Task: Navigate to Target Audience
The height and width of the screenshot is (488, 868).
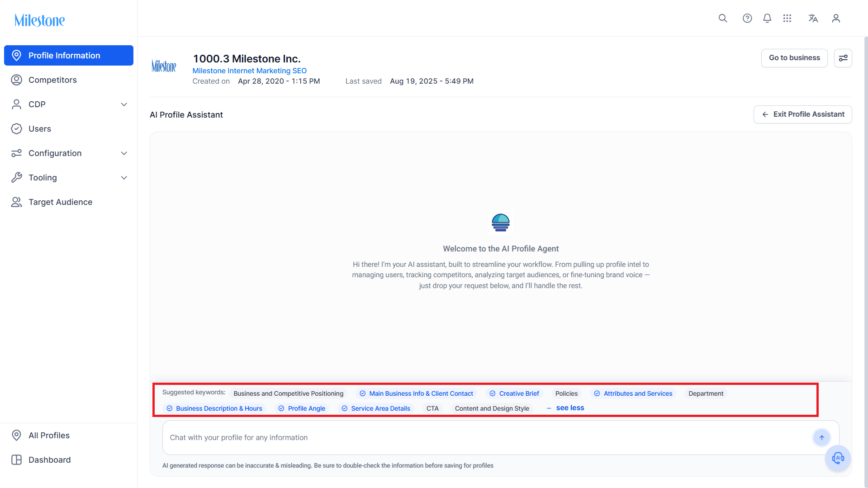Action: tap(69, 202)
